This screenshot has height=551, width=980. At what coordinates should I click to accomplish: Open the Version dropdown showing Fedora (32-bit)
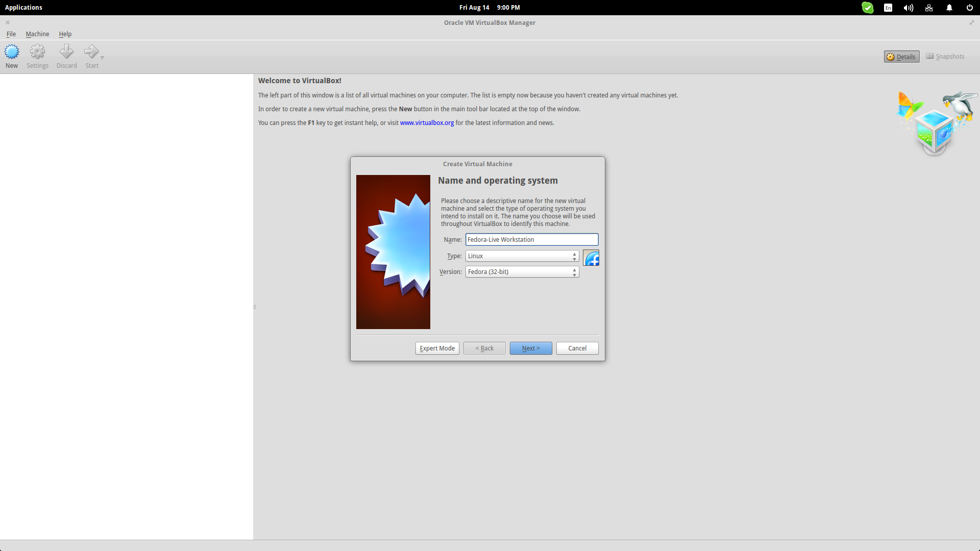click(x=522, y=272)
